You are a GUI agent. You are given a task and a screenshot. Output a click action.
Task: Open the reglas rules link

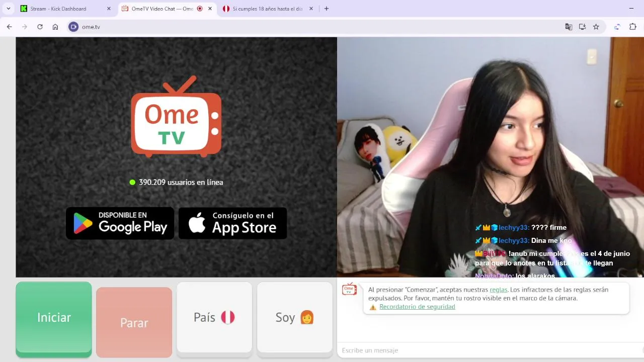(499, 290)
